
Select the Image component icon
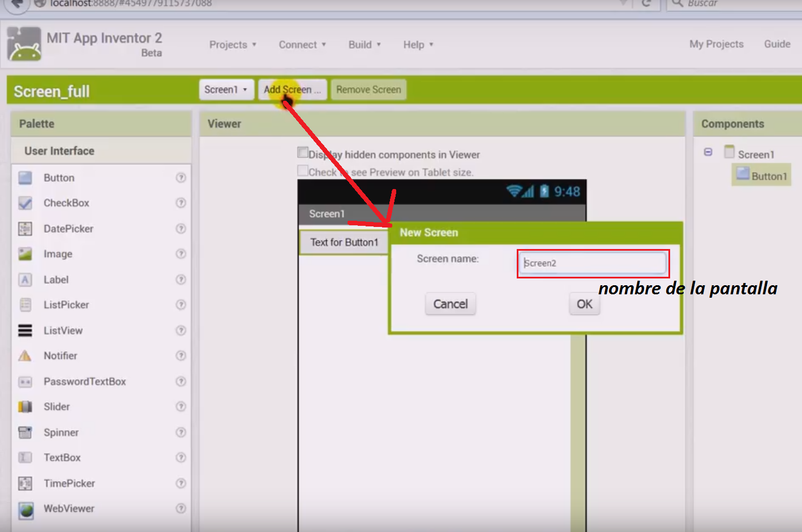(x=25, y=254)
